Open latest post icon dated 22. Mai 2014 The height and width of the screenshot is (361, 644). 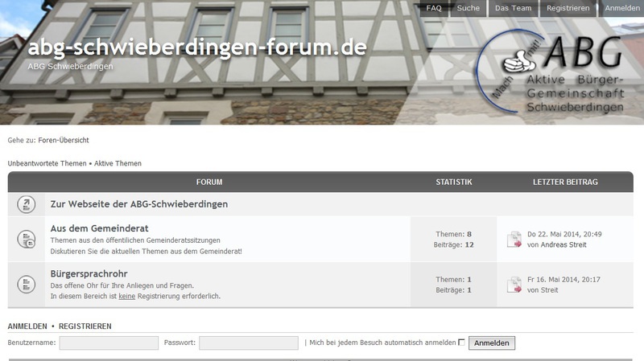pos(514,240)
